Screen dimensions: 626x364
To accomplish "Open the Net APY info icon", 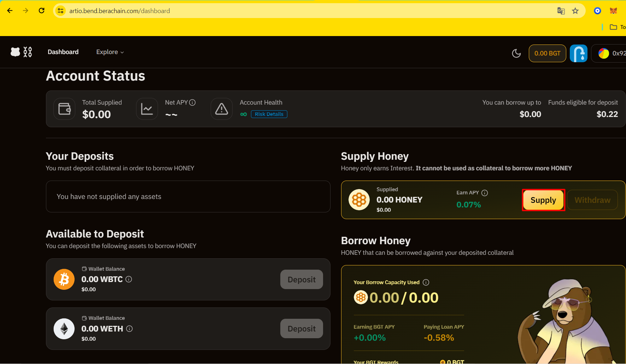I will 192,102.
